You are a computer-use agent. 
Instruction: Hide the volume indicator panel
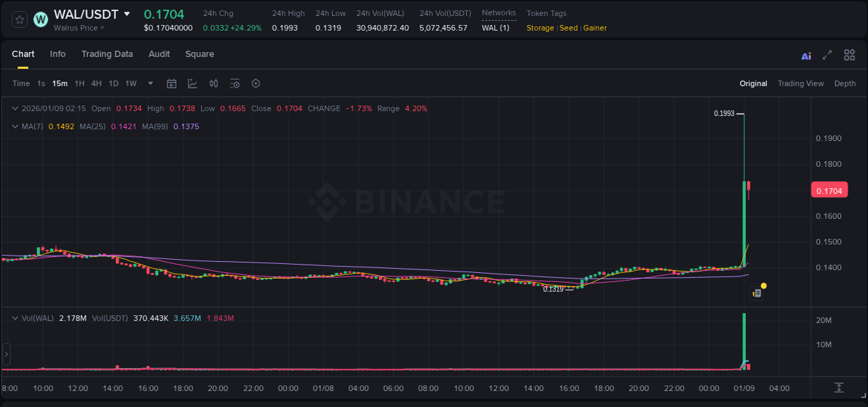point(15,317)
